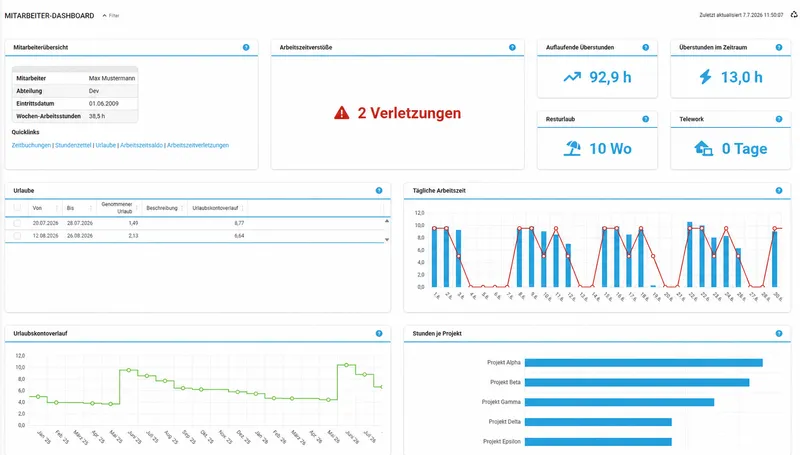The width and height of the screenshot is (800, 455).
Task: Open the Beschreibung column menu handle
Action: 182,208
